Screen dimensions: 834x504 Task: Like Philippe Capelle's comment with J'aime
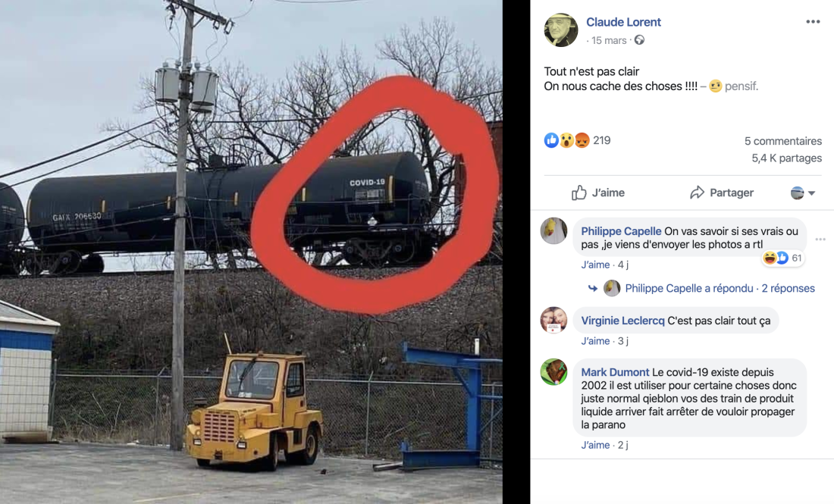point(595,265)
